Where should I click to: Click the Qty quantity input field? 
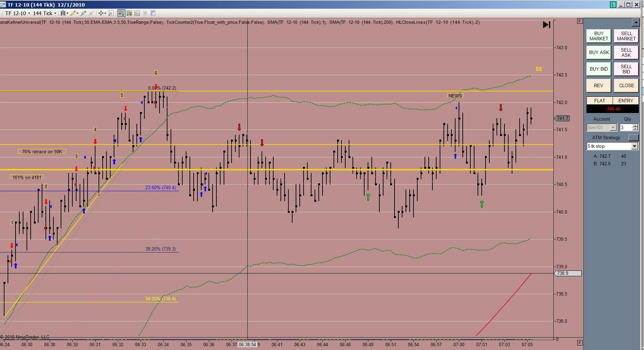626,127
